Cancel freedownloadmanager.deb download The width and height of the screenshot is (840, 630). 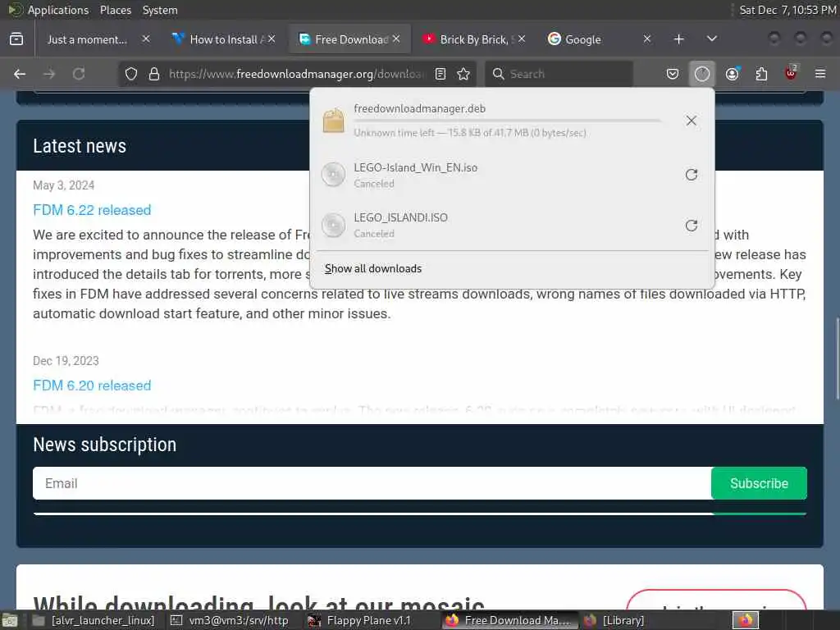click(x=692, y=121)
